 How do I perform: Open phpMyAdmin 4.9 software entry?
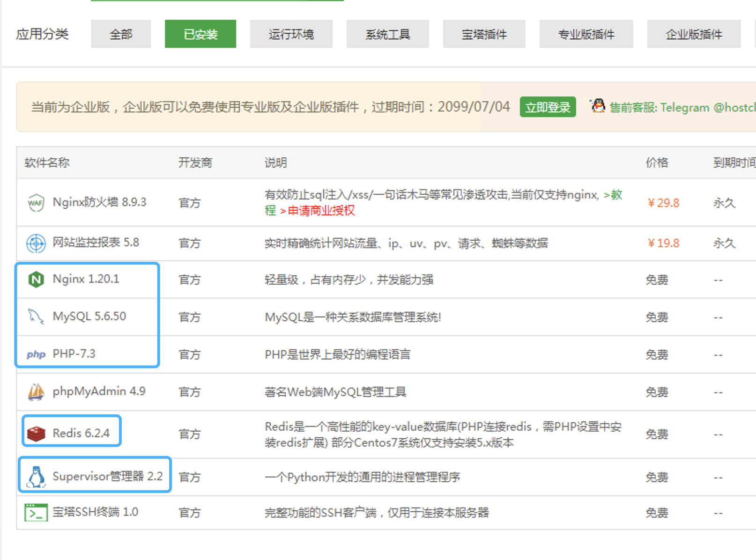pyautogui.click(x=99, y=391)
